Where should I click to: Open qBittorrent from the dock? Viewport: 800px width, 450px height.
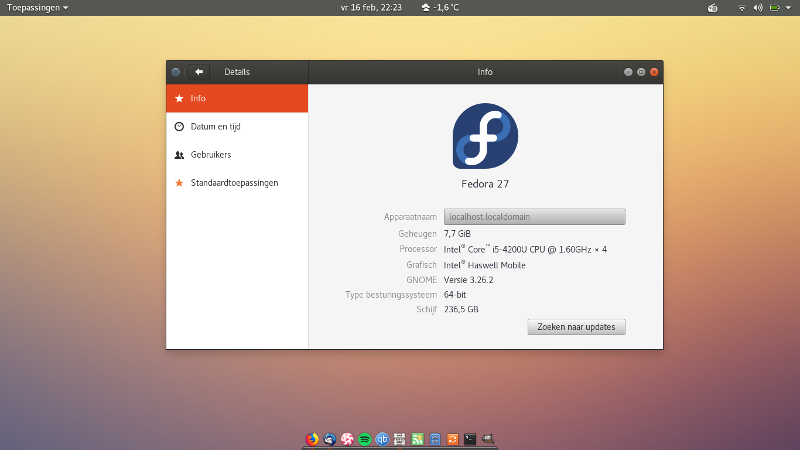coord(382,439)
